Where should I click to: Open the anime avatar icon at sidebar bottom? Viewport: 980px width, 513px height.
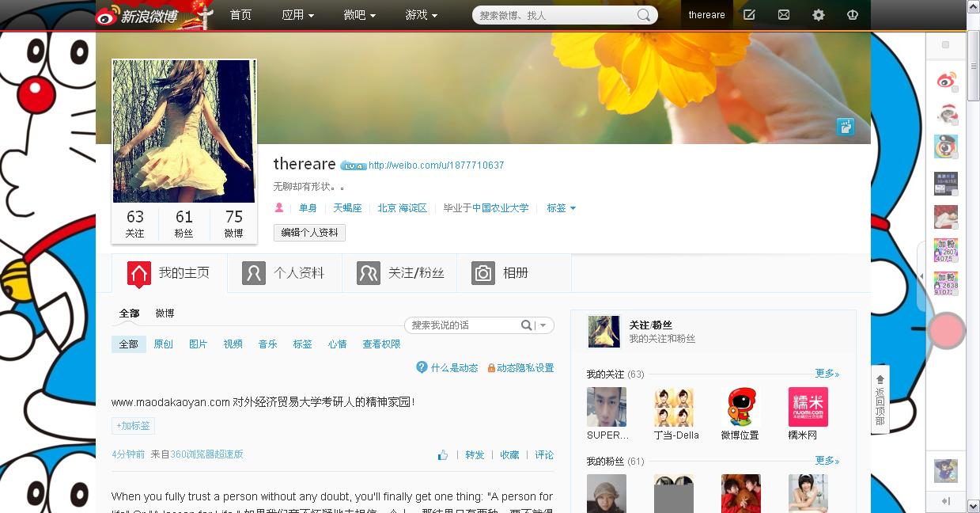click(946, 471)
